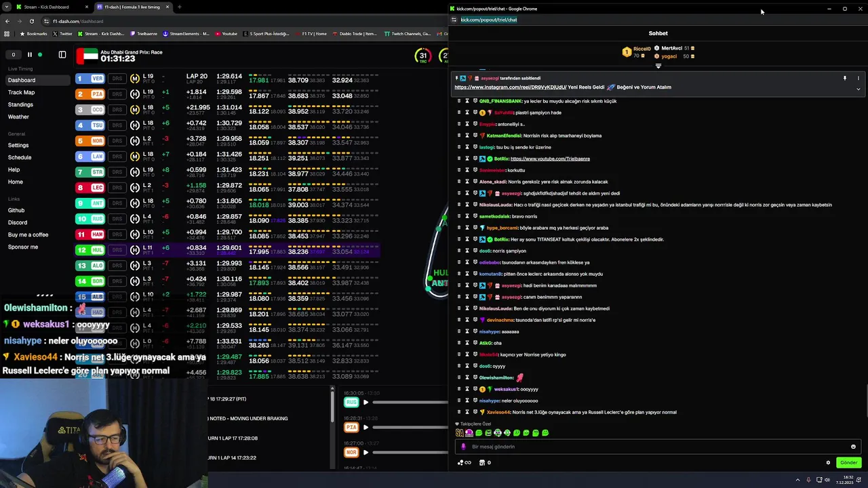Unpin the pinned chat message
Viewport: 868px width, 488px height.
[x=845, y=79]
